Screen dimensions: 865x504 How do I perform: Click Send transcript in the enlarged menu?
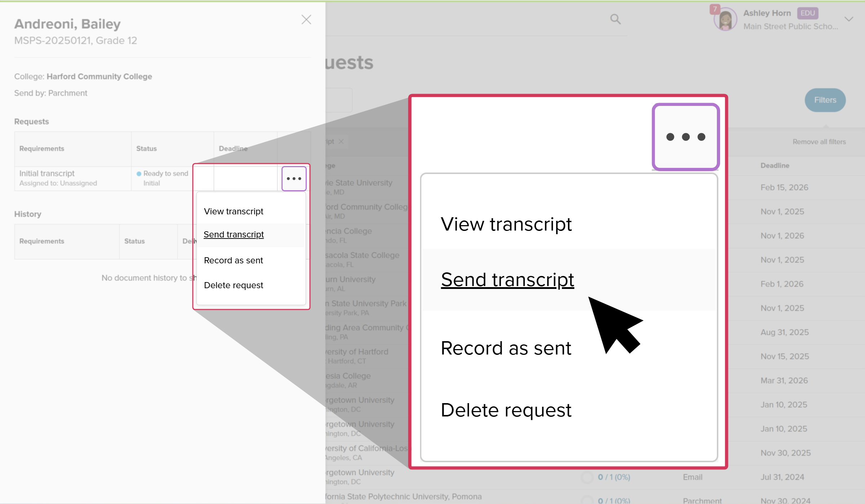[x=507, y=280]
